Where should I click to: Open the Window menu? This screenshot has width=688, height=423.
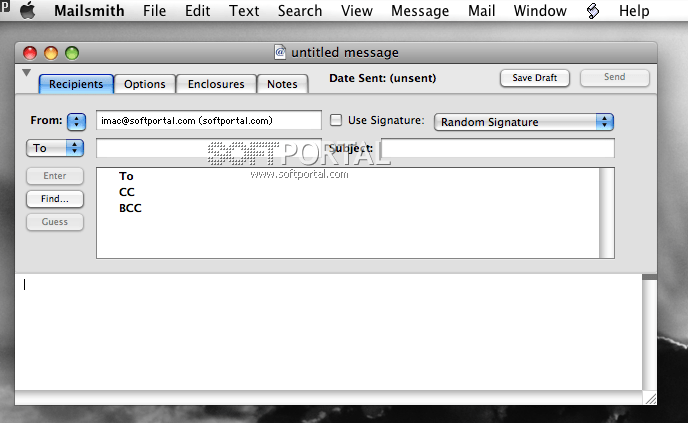[x=540, y=11]
